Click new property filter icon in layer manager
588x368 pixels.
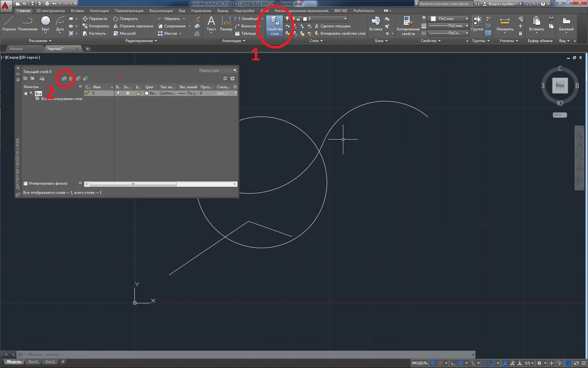click(25, 79)
